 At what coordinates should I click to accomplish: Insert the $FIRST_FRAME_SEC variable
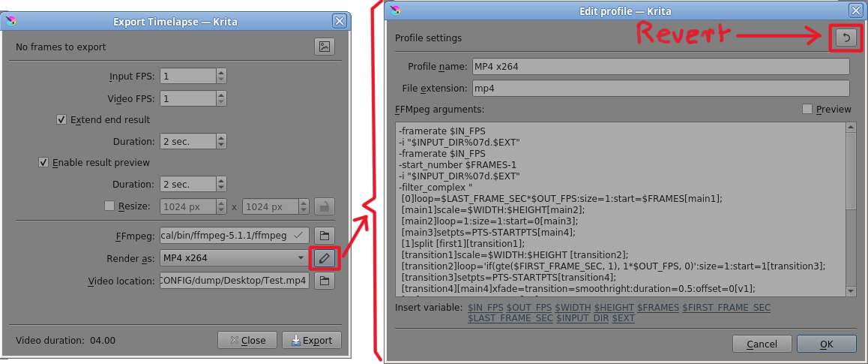pyautogui.click(x=726, y=308)
